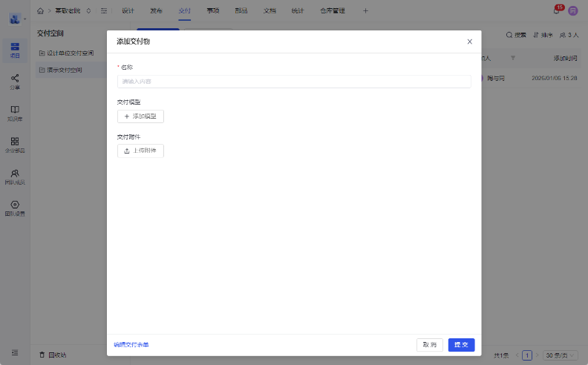Click the blue 提交 submit button

point(461,345)
